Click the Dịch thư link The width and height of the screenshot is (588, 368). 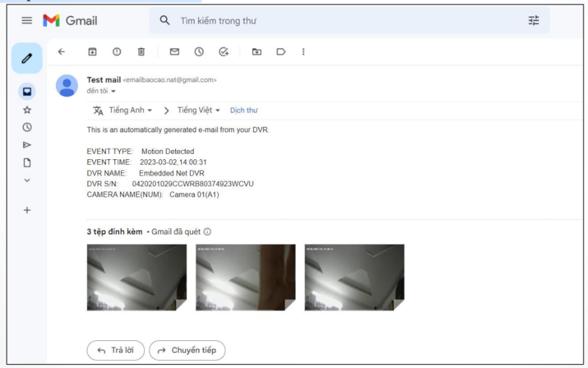[x=244, y=110]
